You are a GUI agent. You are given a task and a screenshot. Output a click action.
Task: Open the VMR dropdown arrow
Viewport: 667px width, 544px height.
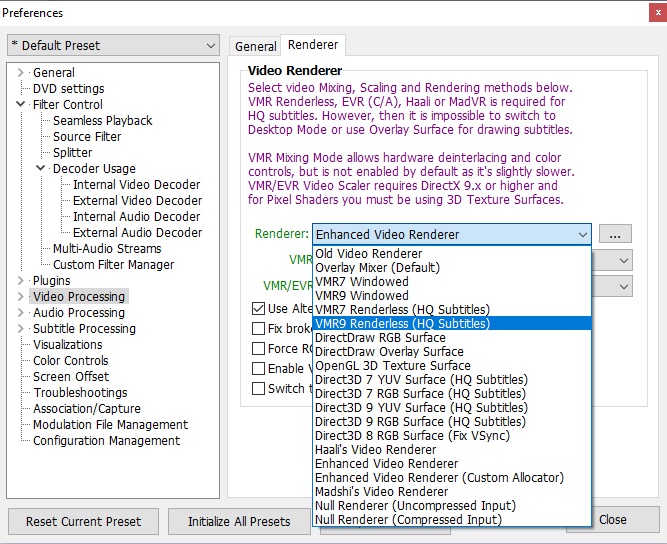(x=624, y=260)
